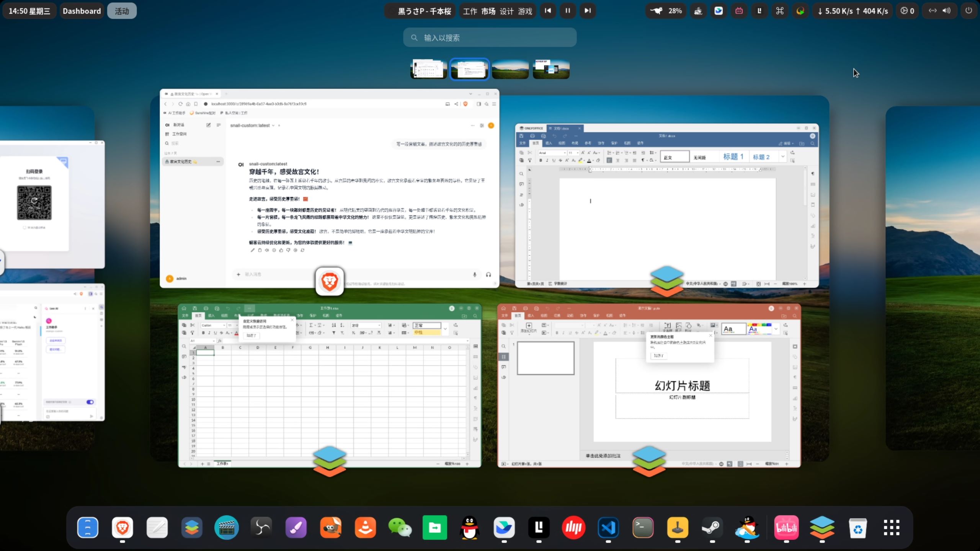Image resolution: width=980 pixels, height=551 pixels.
Task: Toggle strikethrough in the document editor toolbar
Action: (560, 160)
